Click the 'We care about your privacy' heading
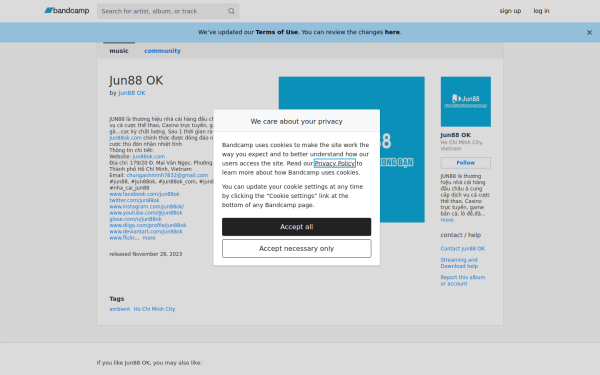Image resolution: width=600 pixels, height=375 pixels. coord(297,121)
